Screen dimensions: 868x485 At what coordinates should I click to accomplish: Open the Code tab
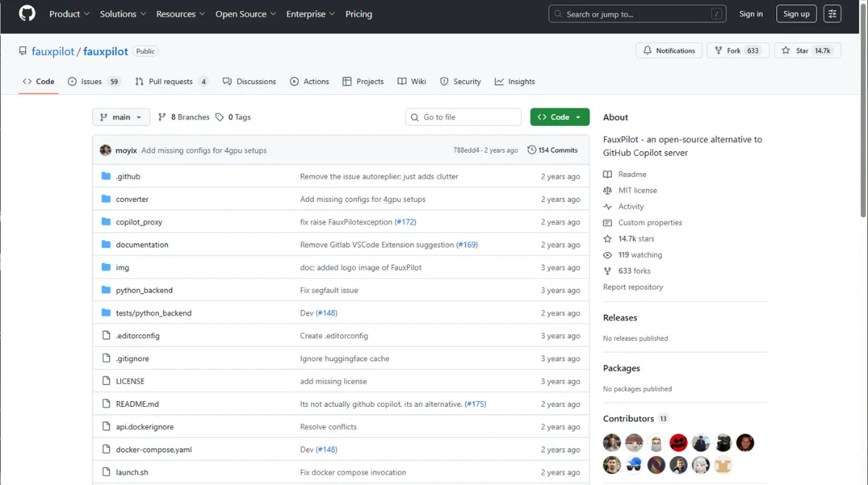[38, 82]
